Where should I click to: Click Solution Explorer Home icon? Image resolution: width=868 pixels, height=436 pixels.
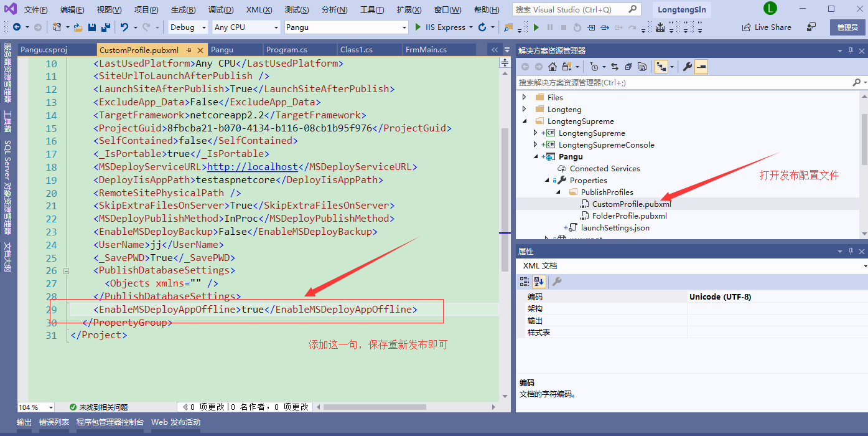coord(553,67)
